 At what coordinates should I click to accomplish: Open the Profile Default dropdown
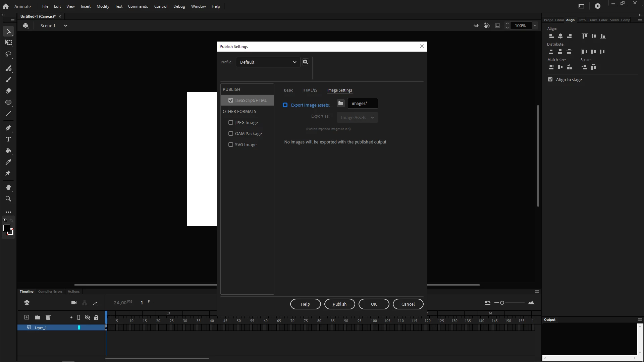[x=267, y=62]
